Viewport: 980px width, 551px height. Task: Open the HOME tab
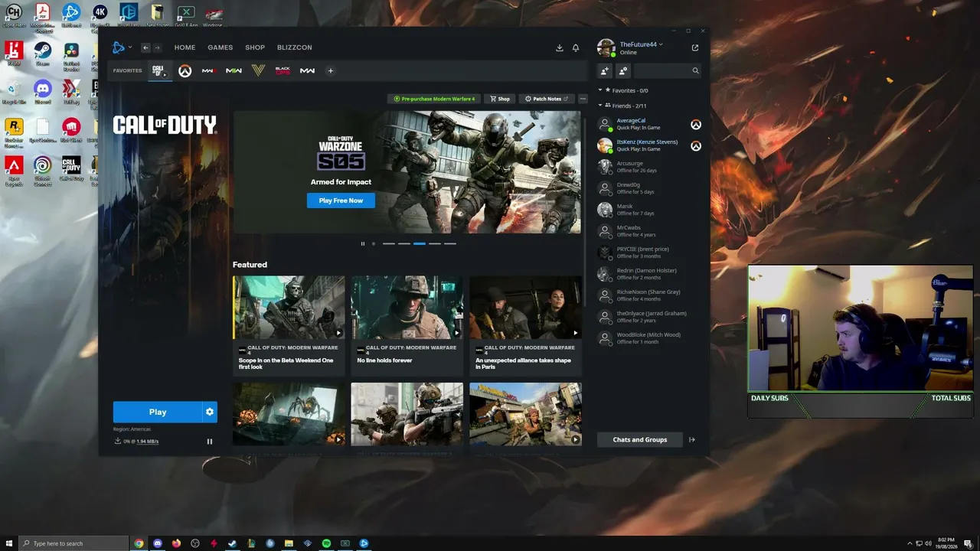coord(185,47)
